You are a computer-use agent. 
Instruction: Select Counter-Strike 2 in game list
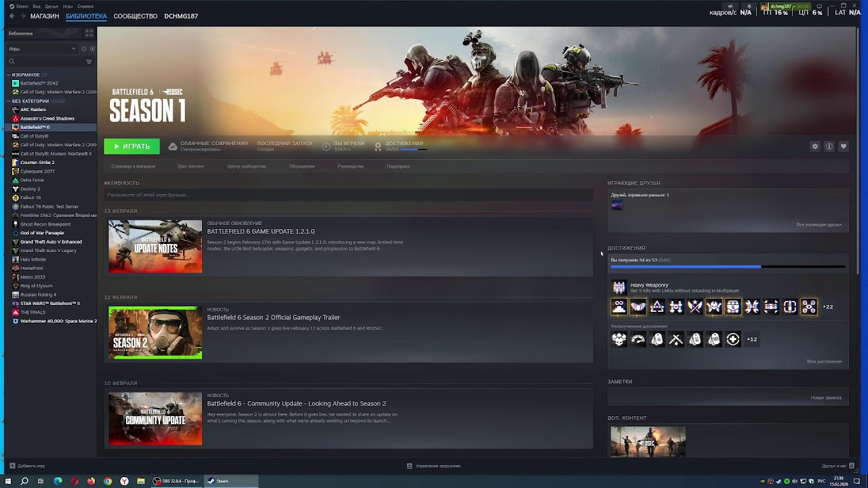click(x=37, y=163)
